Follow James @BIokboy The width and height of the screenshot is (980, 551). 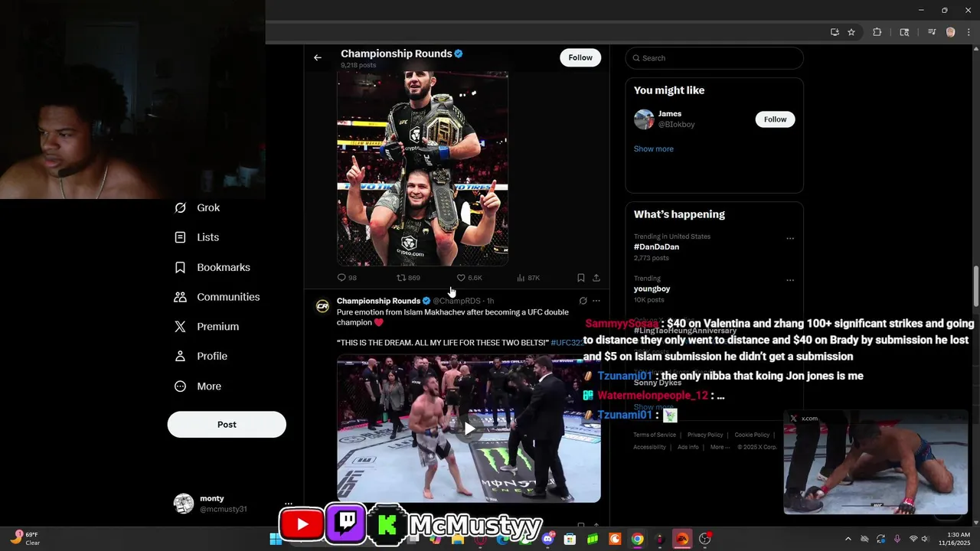[775, 119]
